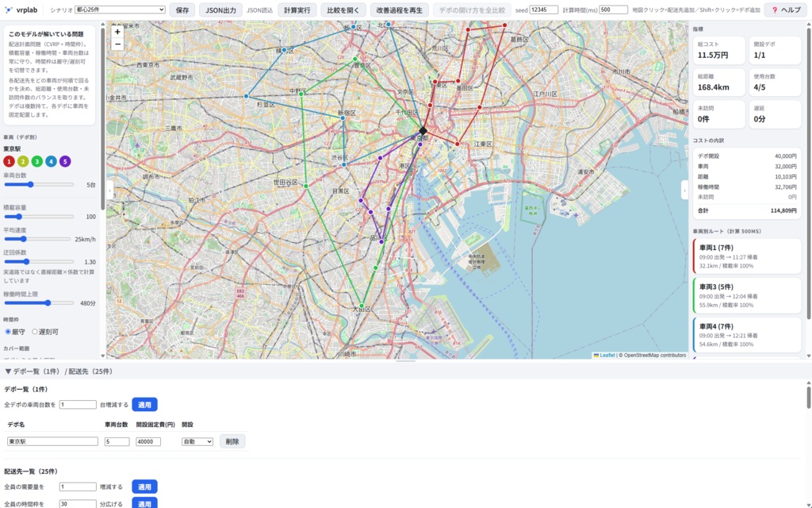The width and height of the screenshot is (812, 508).
Task: Select the red vehicle 1 circle
Action: pos(9,162)
